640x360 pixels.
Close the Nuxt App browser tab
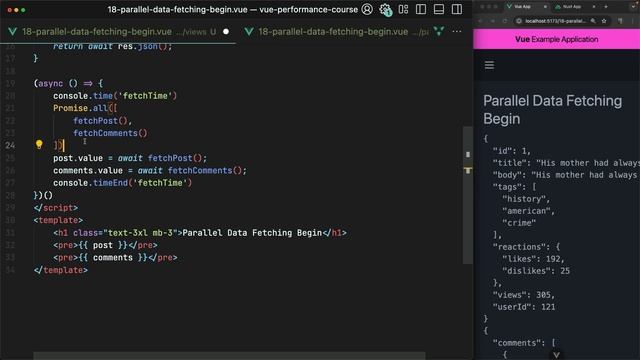tap(594, 7)
